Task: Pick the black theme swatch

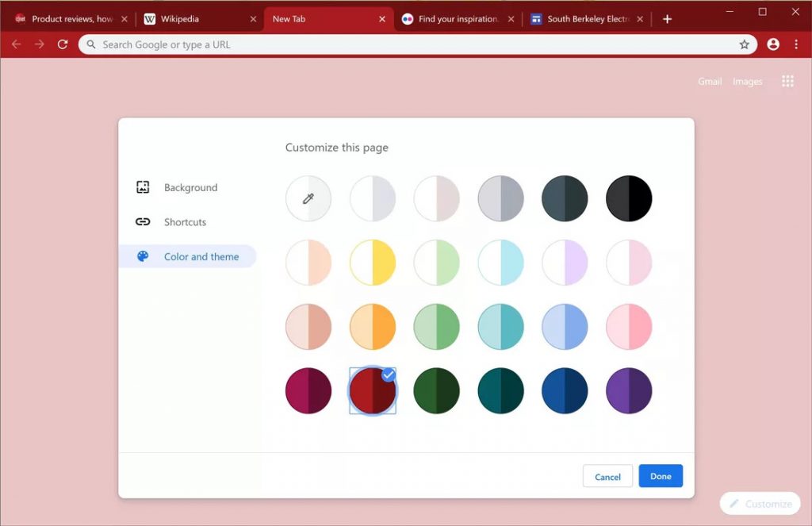Action: pos(629,198)
